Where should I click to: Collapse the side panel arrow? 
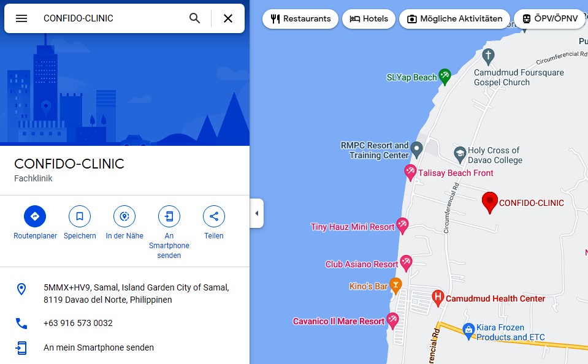click(x=257, y=213)
